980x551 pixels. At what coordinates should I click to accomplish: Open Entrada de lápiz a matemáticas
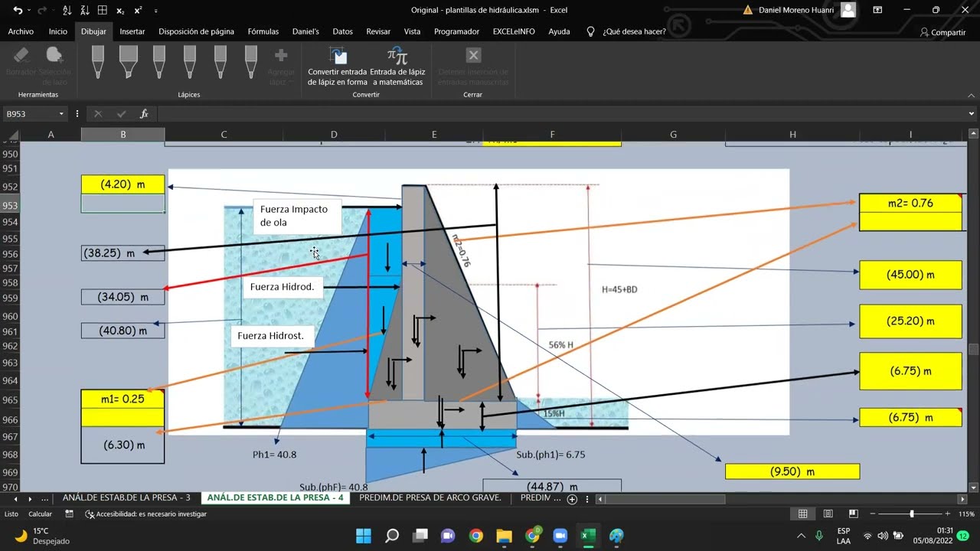[397, 67]
